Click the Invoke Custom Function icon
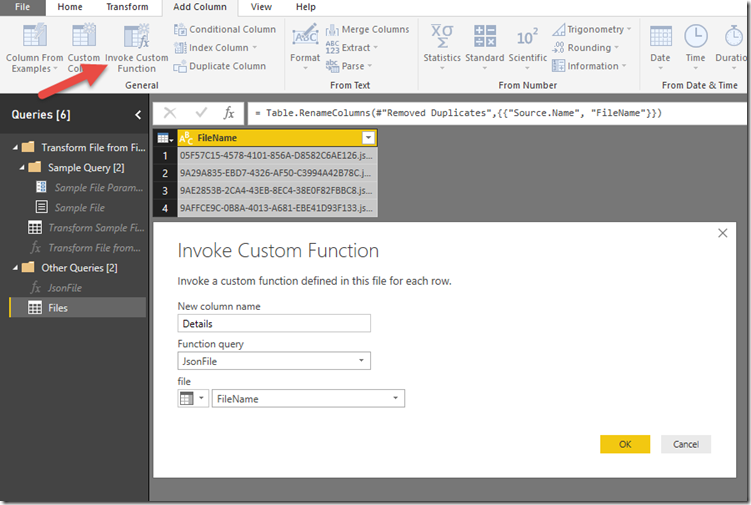The height and width of the screenshot is (505, 751). 136,37
